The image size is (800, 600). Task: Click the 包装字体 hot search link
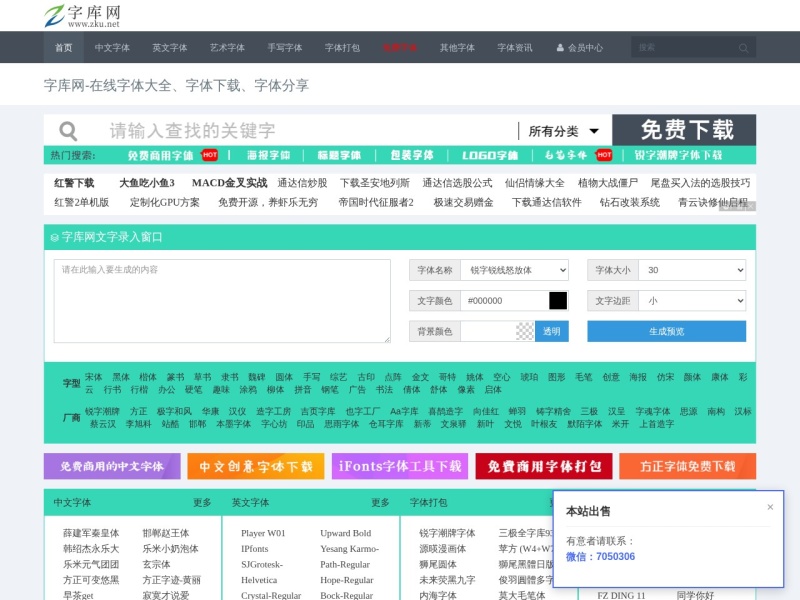pyautogui.click(x=412, y=155)
